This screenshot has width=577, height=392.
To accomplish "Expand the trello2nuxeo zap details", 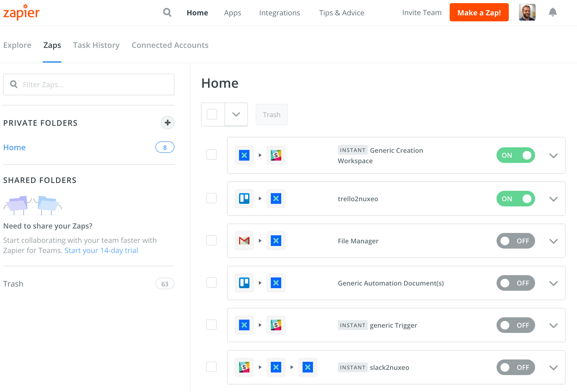I will [x=553, y=199].
